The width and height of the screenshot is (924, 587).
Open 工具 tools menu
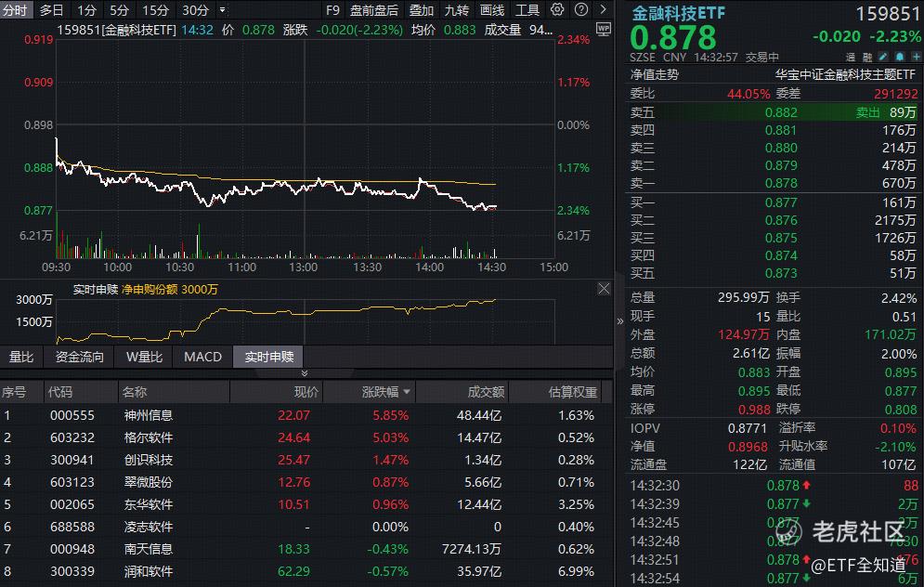coord(527,10)
